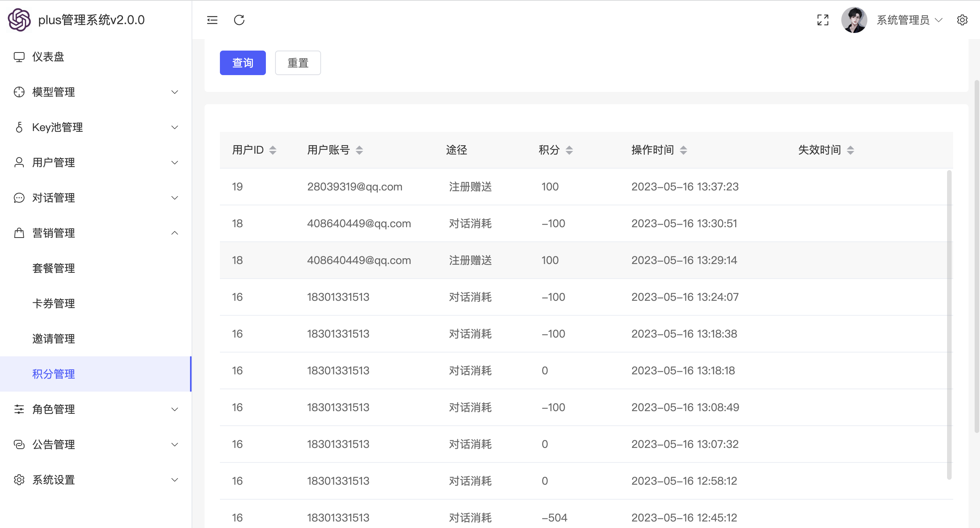The width and height of the screenshot is (980, 528).
Task: Toggle sort on 失效时间 column
Action: [x=851, y=150]
